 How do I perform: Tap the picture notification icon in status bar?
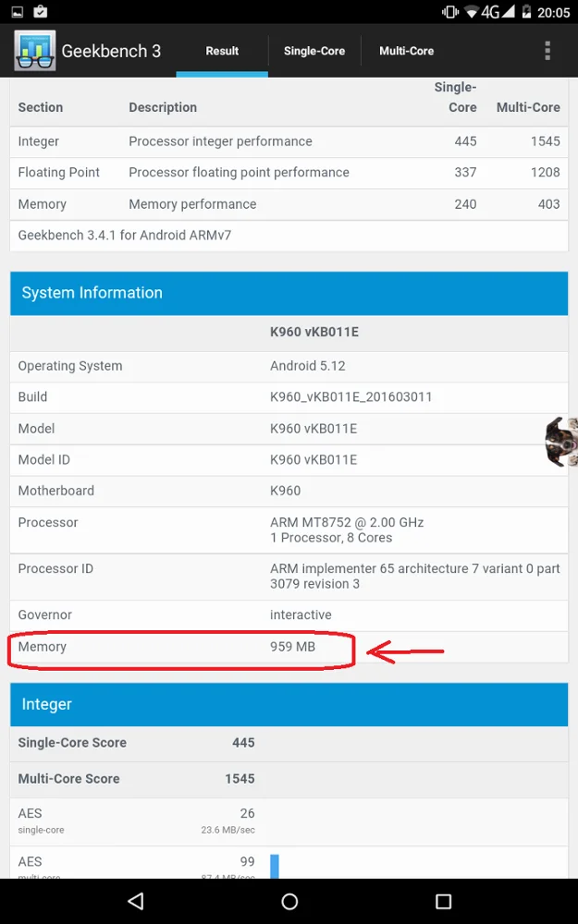tap(17, 13)
